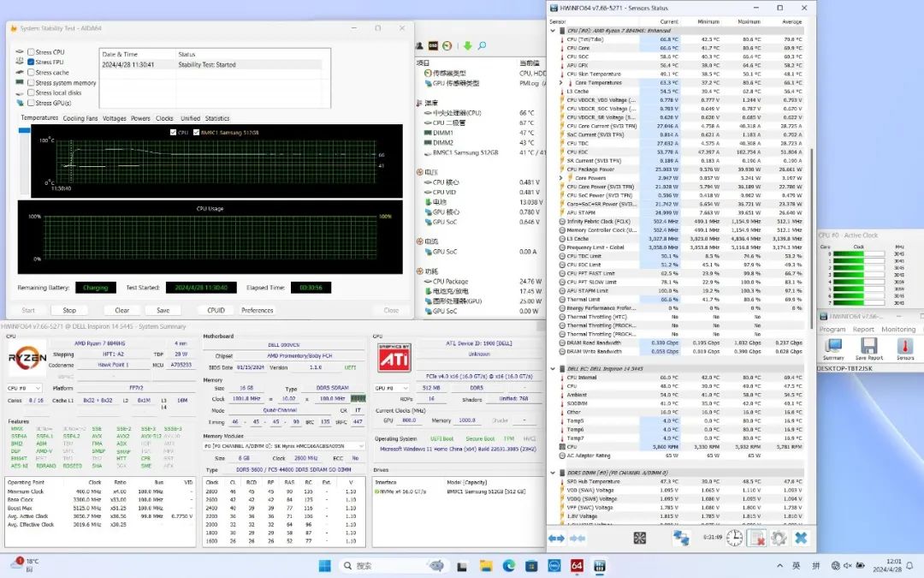Enable the Stress CPU checkbox
The width and height of the screenshot is (924, 578).
click(x=32, y=52)
